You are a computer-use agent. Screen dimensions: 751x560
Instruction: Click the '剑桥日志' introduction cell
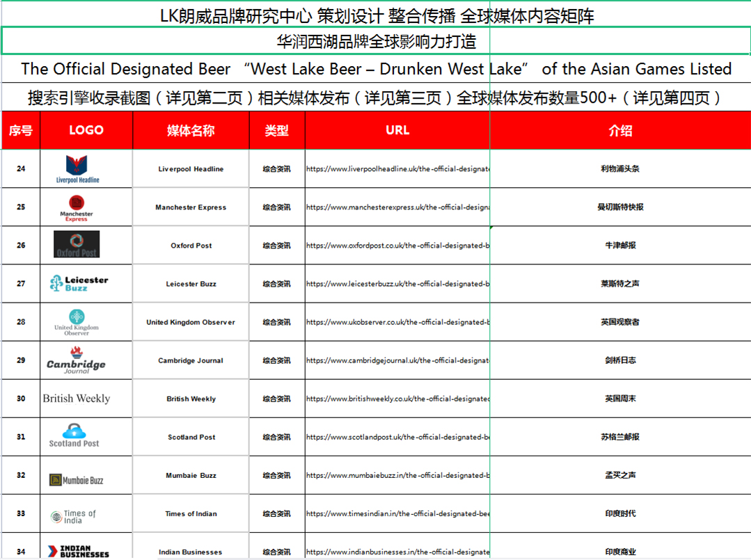[620, 360]
